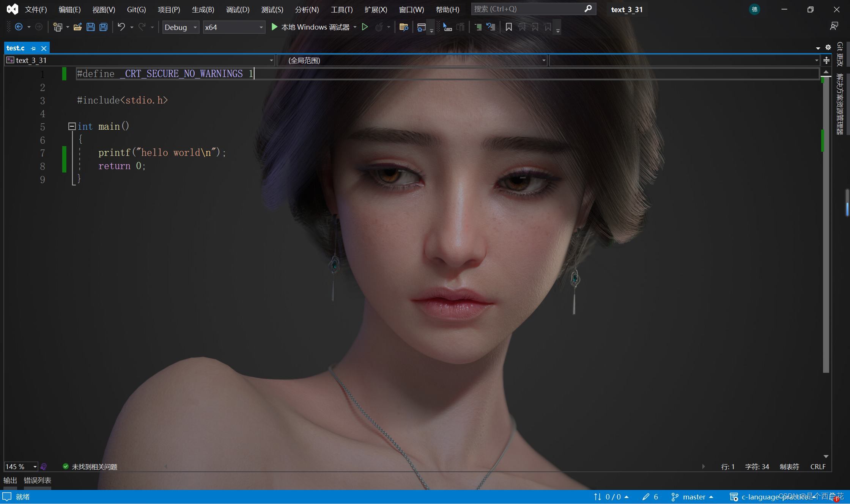Click the Open File folder icon
Screen dimensions: 850x504
click(77, 27)
